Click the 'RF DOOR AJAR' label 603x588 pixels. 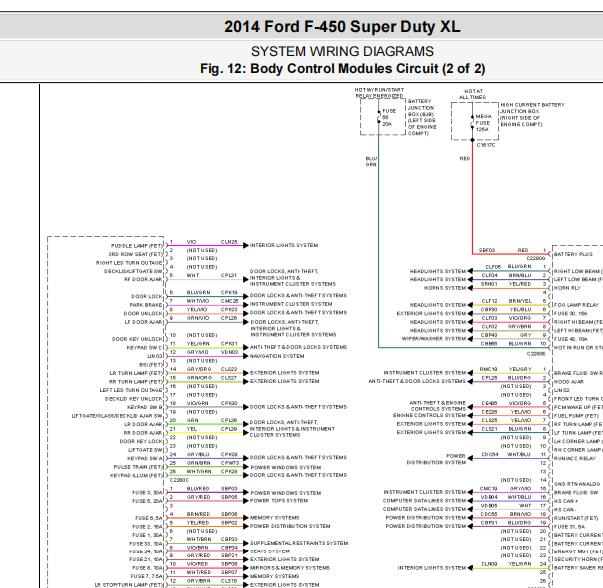coord(143,279)
